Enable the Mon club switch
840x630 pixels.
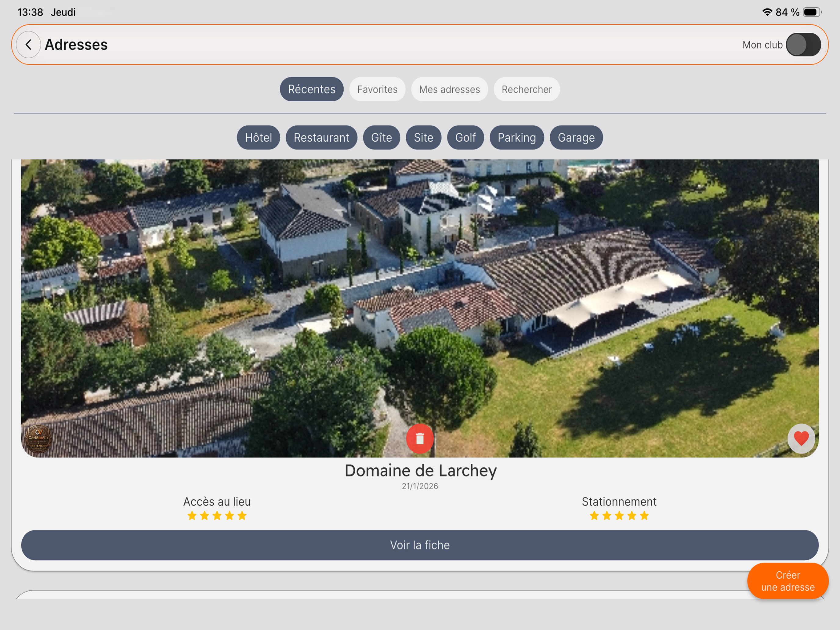pos(803,45)
